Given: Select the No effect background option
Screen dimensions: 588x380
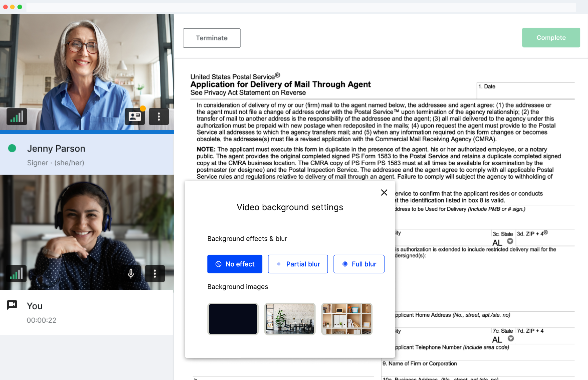Looking at the screenshot, I should coord(235,264).
